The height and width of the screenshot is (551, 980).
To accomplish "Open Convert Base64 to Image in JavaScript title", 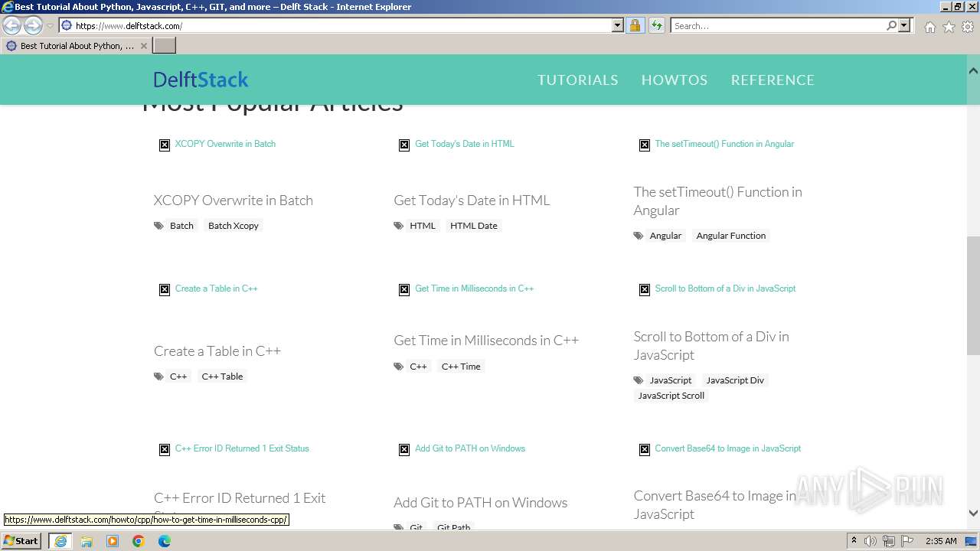I will pyautogui.click(x=715, y=504).
